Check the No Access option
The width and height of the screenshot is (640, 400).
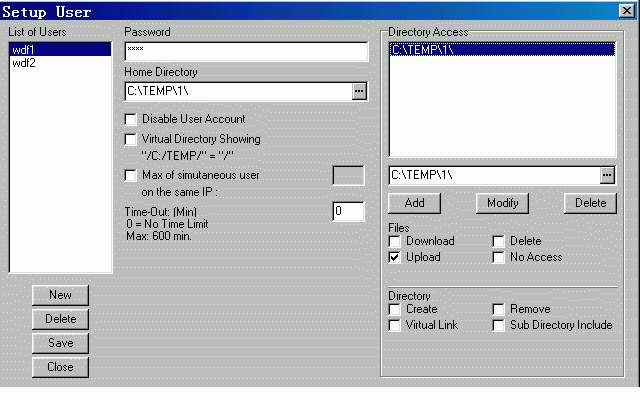click(x=499, y=257)
